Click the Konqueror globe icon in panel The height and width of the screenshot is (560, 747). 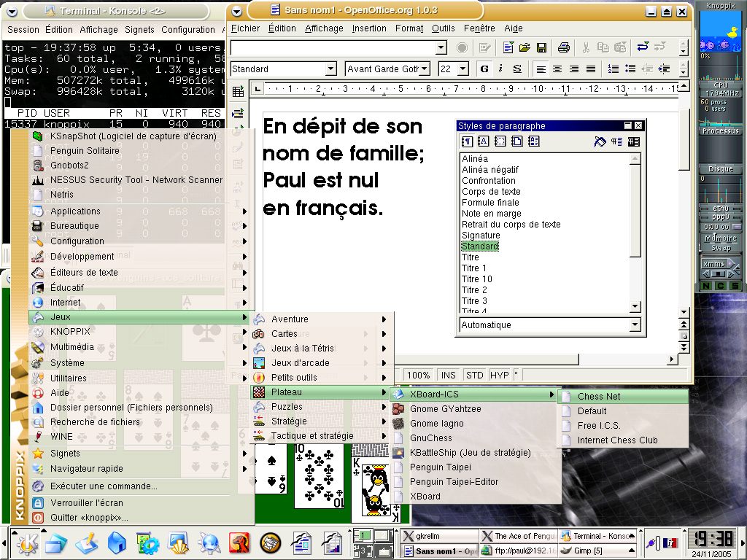click(209, 543)
